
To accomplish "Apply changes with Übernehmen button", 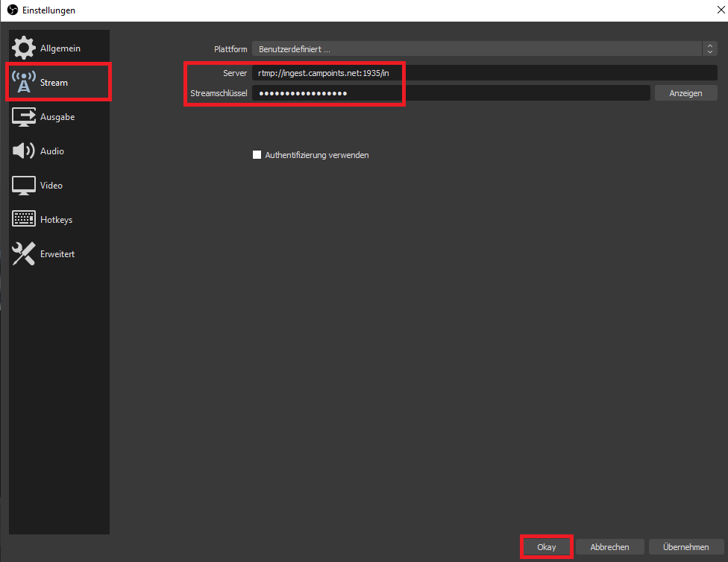I will point(686,546).
